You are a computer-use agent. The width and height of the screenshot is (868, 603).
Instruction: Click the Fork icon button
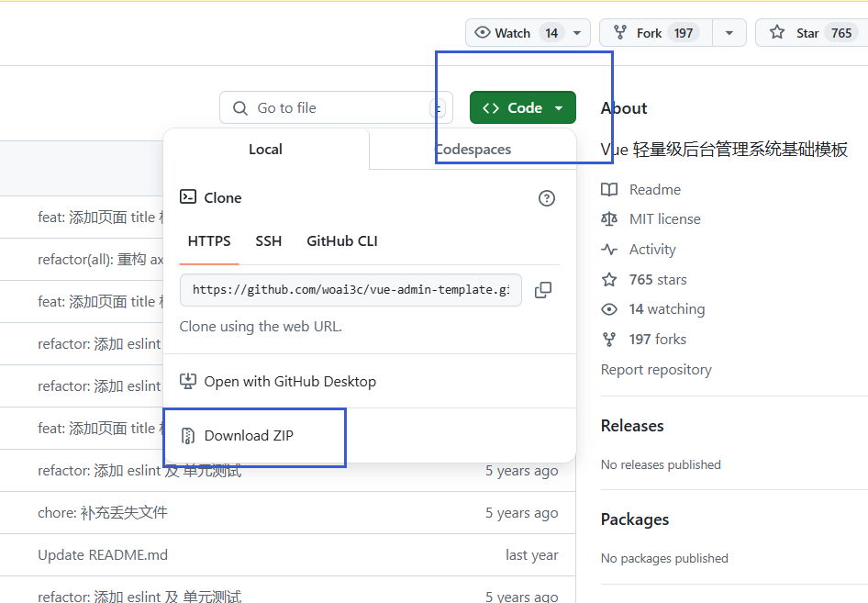click(619, 33)
